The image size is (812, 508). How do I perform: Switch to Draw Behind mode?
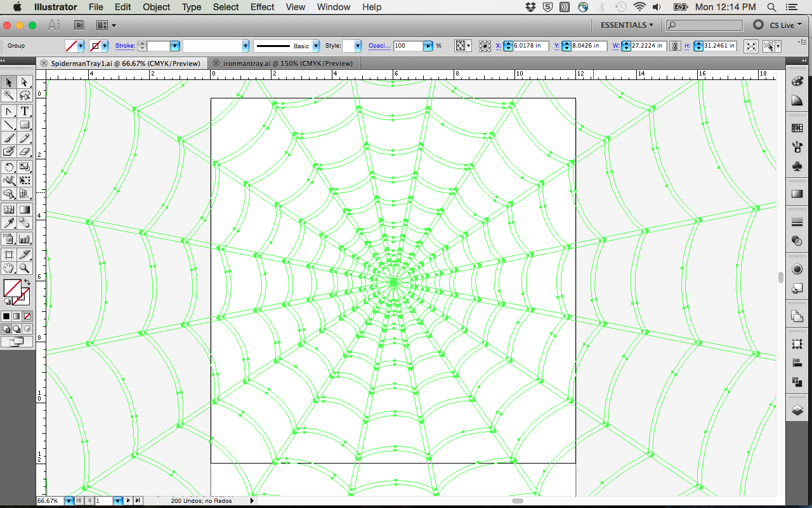tap(16, 329)
